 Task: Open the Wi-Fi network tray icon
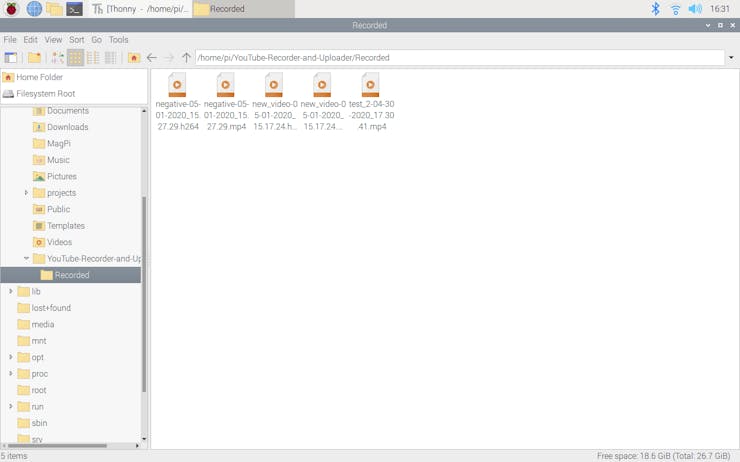click(675, 8)
